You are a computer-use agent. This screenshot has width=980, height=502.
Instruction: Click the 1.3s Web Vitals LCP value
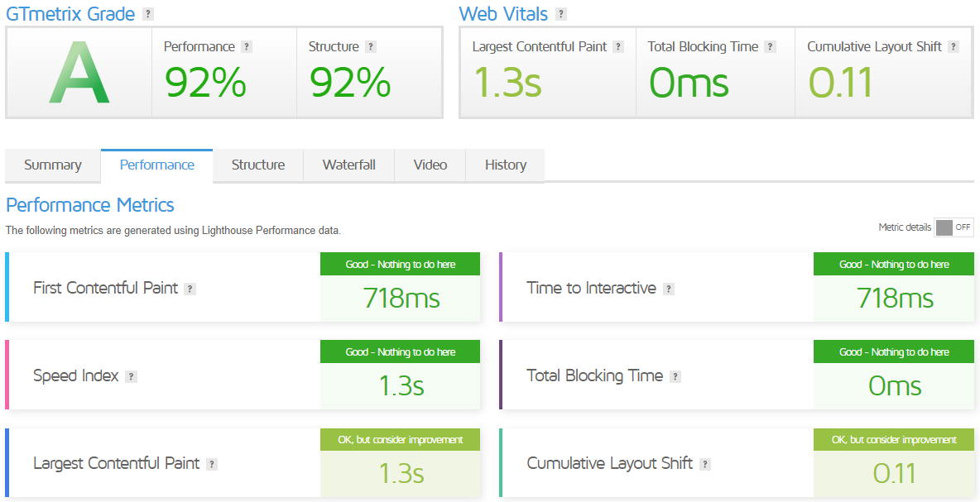(x=507, y=83)
